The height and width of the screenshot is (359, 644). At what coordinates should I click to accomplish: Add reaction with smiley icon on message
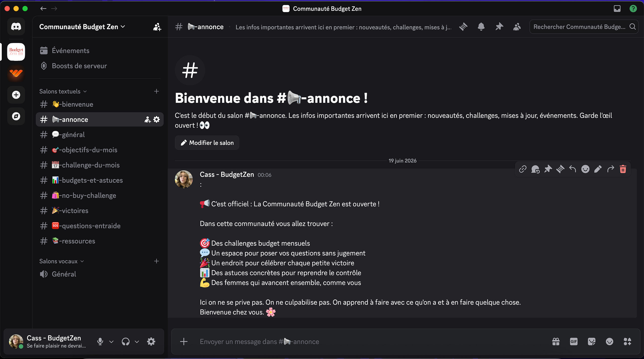coord(585,169)
